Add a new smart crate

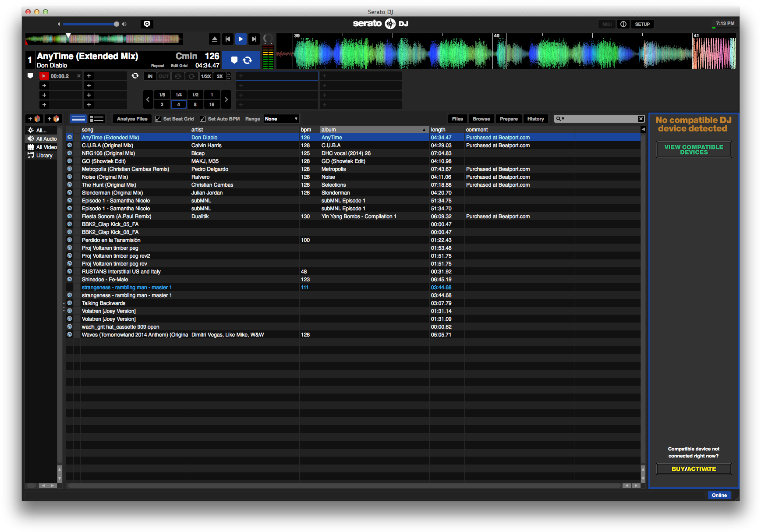[x=53, y=119]
